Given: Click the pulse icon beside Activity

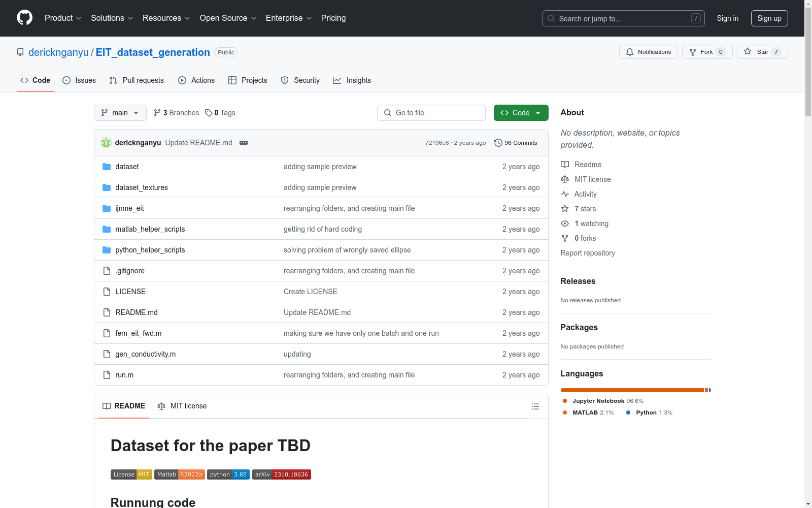Looking at the screenshot, I should point(565,194).
